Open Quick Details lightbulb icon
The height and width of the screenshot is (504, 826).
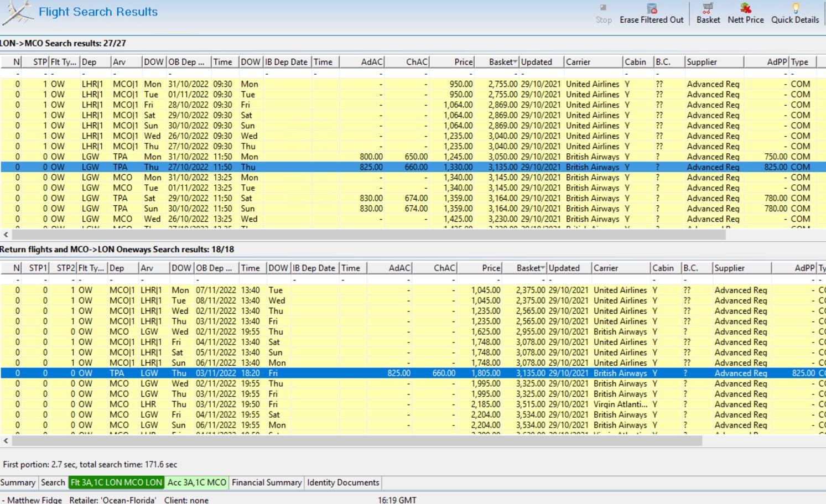click(795, 8)
